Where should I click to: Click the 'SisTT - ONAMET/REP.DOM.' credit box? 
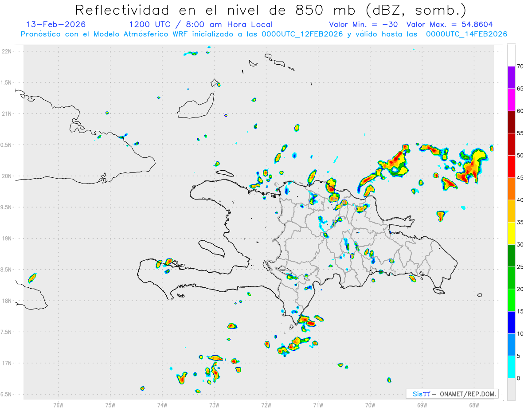point(452,394)
